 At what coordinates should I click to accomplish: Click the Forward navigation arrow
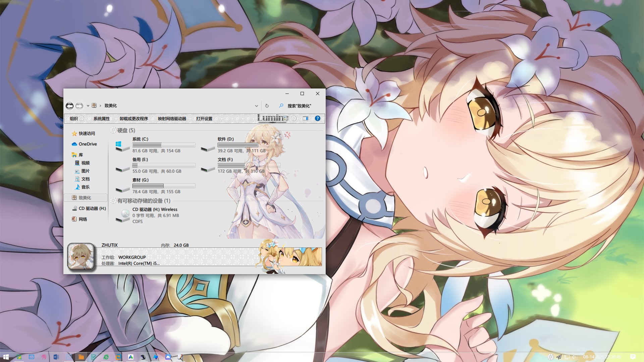pos(79,106)
